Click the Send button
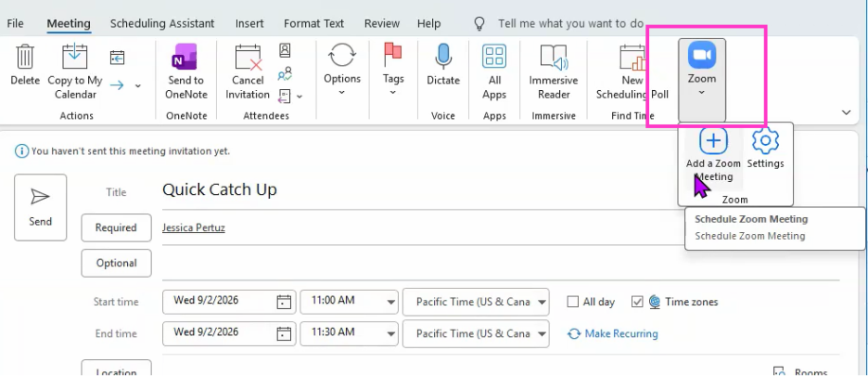This screenshot has height=376, width=868. click(41, 207)
